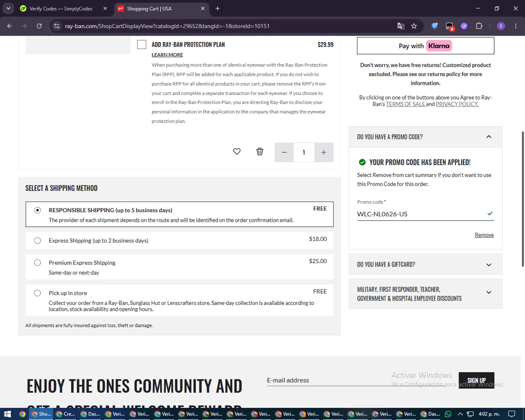Open the network status tray icon
525x420 pixels.
(470, 414)
